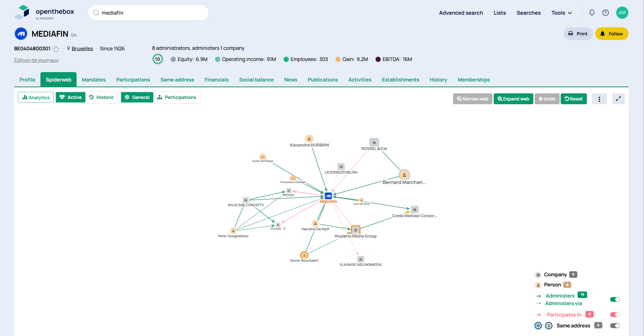Click the score 10 circle indicator
Screen dimensions: 644x336
(157, 59)
